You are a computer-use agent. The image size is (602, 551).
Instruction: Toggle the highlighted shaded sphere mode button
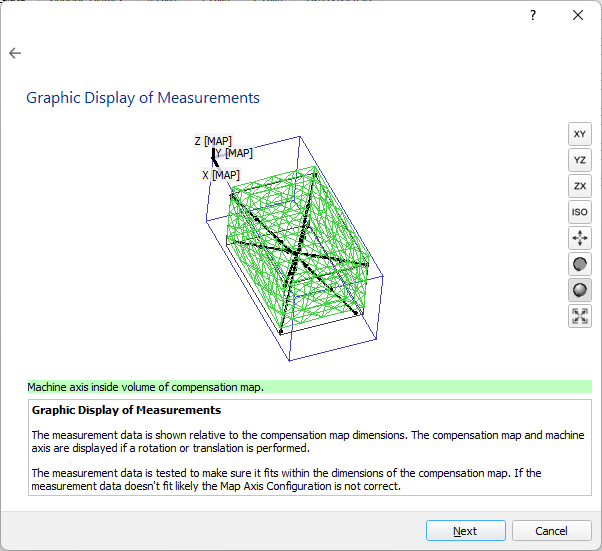(580, 290)
